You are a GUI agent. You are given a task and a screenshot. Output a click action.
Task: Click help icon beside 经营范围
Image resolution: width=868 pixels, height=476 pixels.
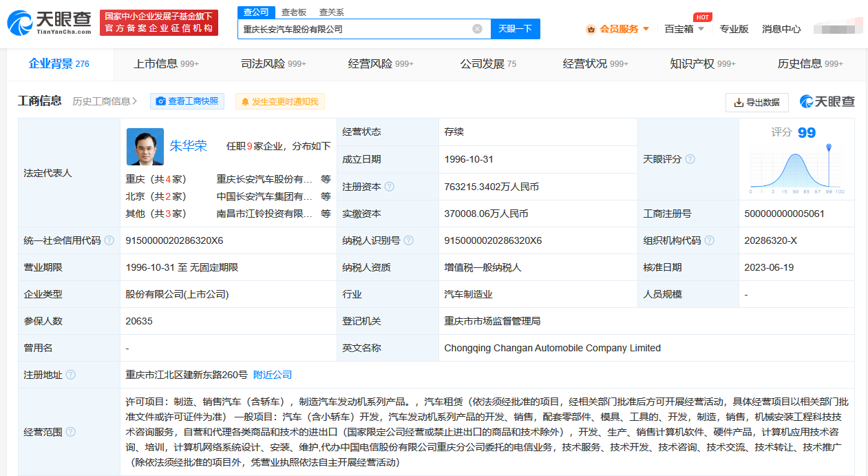click(70, 432)
